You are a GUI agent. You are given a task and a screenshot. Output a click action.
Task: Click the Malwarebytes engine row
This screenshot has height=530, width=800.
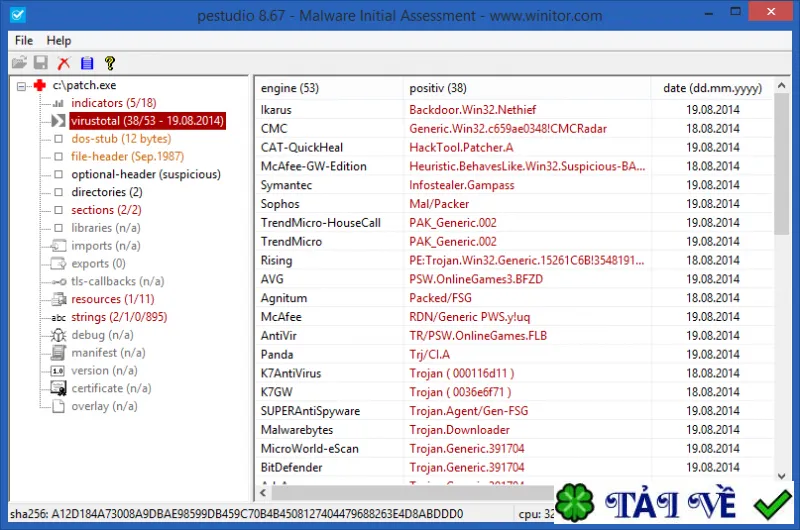(514, 430)
